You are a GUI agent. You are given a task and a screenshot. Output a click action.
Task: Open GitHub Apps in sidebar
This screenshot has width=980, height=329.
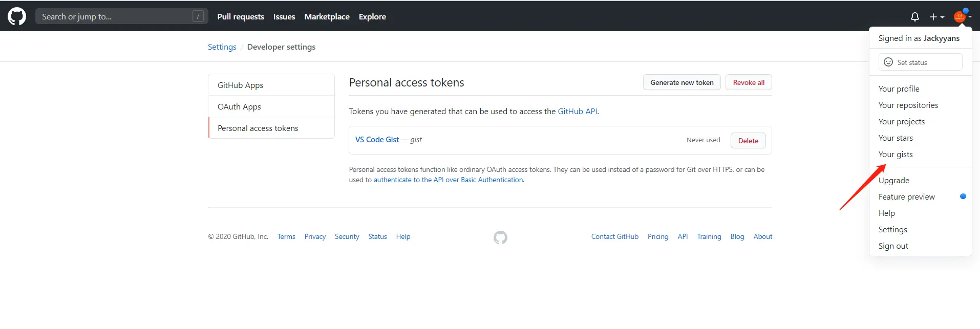click(x=240, y=85)
